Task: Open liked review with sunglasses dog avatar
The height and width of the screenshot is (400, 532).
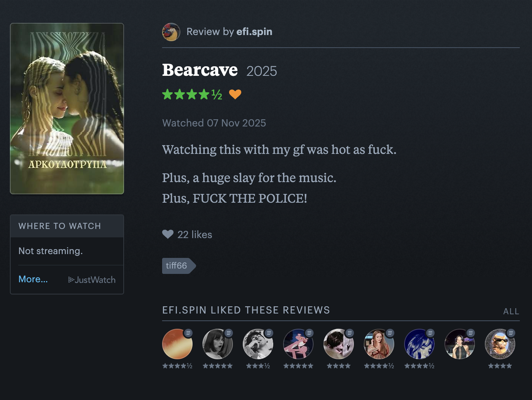Action: pyautogui.click(x=500, y=344)
